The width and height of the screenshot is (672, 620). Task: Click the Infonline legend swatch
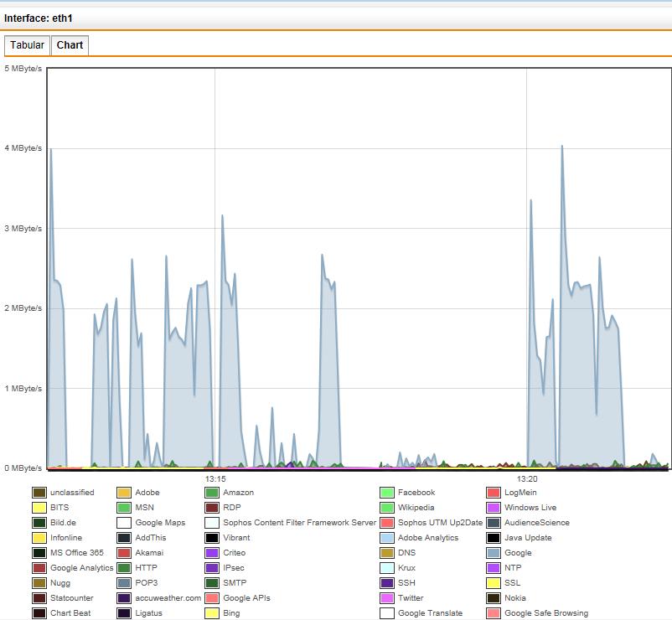pos(39,538)
